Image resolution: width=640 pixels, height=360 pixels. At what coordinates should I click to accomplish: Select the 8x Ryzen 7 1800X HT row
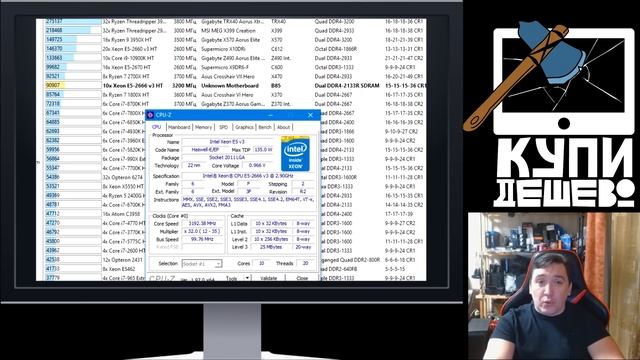pyautogui.click(x=235, y=95)
